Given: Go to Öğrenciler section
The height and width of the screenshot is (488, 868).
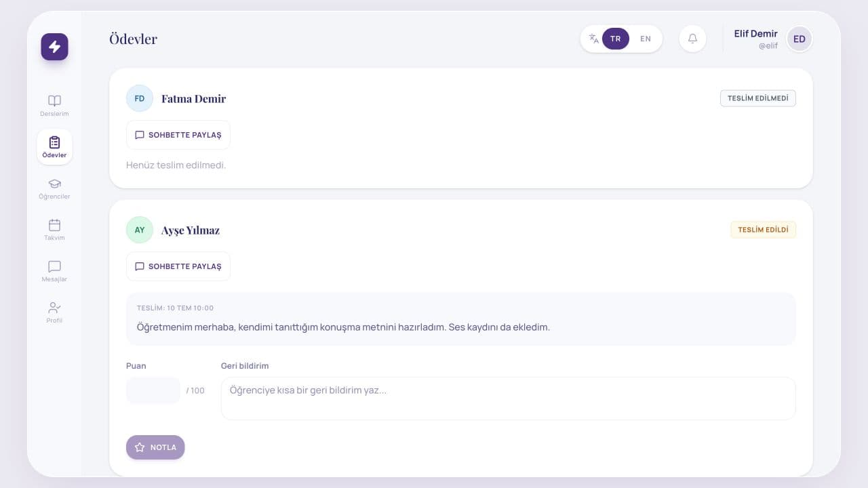Looking at the screenshot, I should (x=54, y=188).
